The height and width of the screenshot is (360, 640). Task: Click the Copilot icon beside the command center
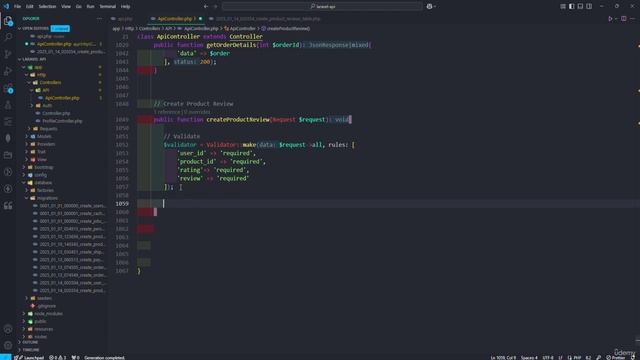(429, 7)
